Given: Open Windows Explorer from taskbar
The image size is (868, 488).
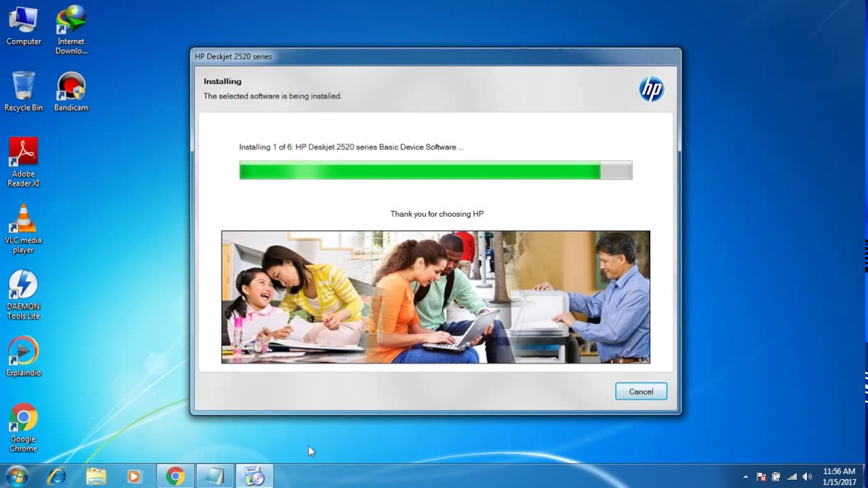Looking at the screenshot, I should click(x=96, y=476).
